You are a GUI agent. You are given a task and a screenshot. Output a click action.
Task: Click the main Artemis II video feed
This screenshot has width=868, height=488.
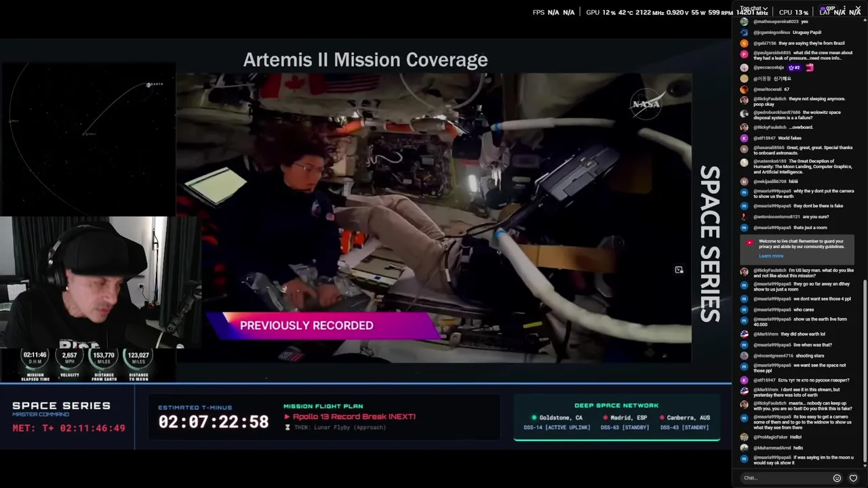tap(434, 218)
